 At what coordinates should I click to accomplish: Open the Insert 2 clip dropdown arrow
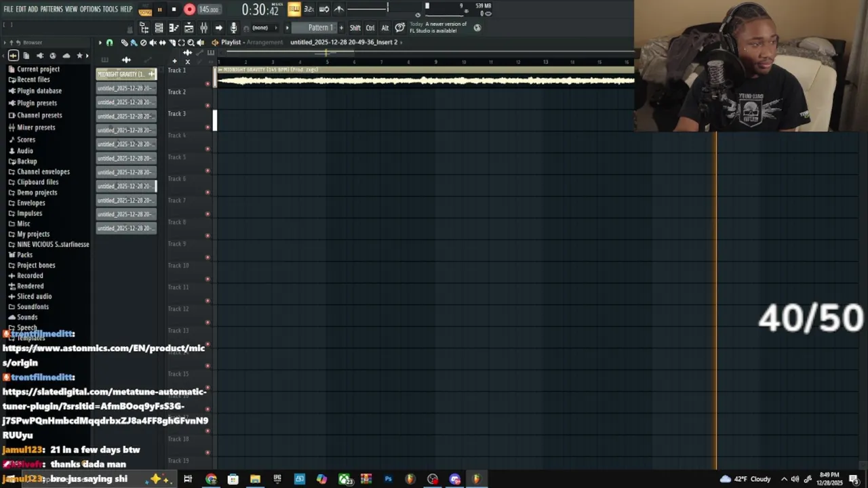tap(401, 42)
